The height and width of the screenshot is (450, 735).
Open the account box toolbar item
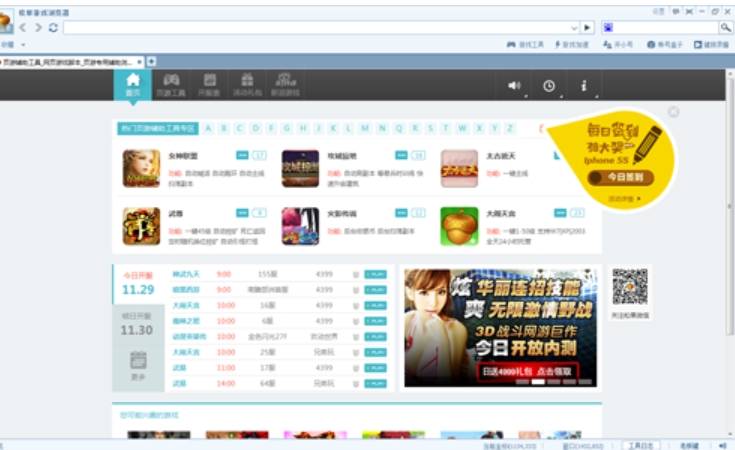665,45
